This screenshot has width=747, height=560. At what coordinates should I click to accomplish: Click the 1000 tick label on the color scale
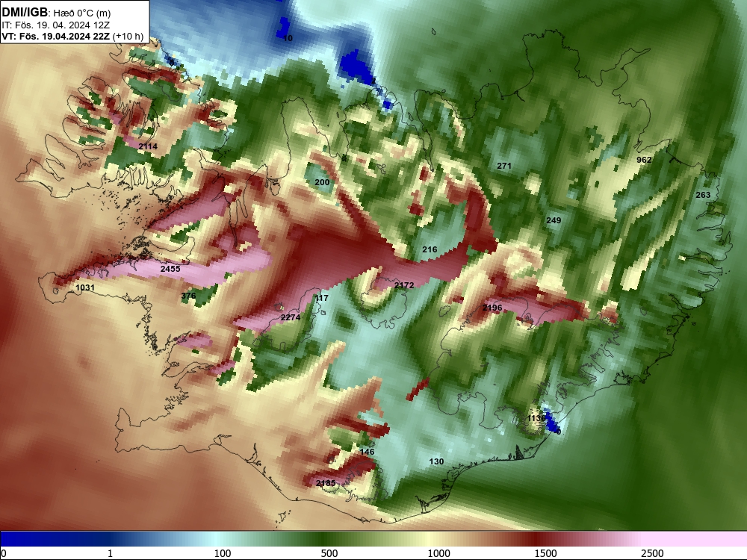coord(438,553)
